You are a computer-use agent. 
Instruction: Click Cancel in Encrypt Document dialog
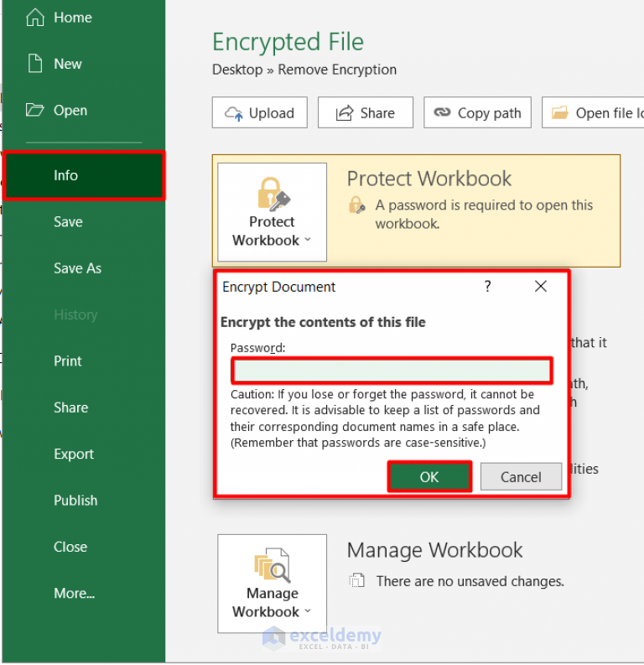(x=521, y=476)
